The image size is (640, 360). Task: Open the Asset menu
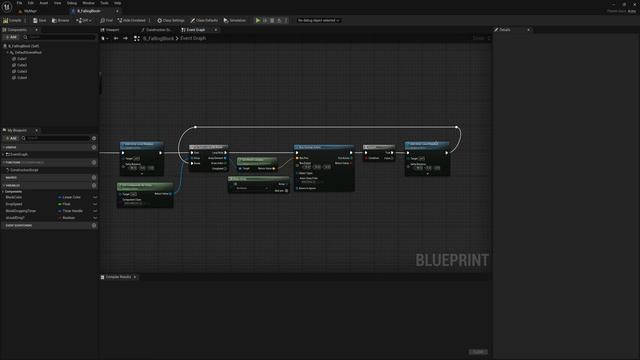[44, 3]
